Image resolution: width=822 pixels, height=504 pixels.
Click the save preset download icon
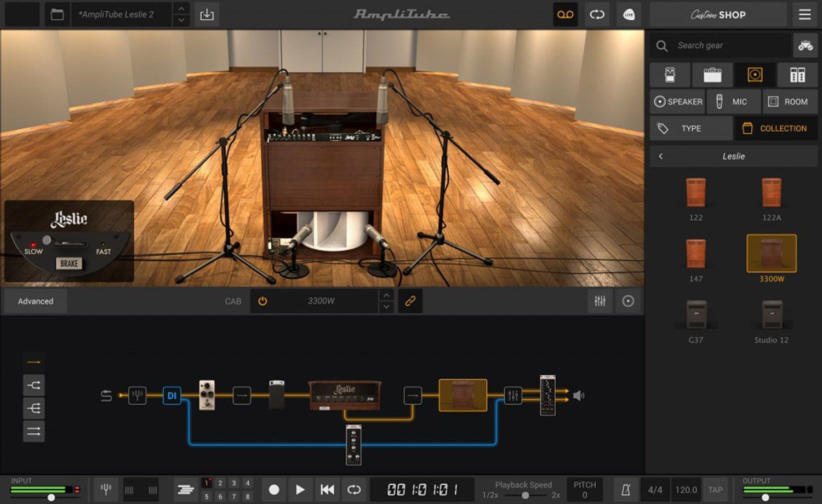pyautogui.click(x=207, y=15)
